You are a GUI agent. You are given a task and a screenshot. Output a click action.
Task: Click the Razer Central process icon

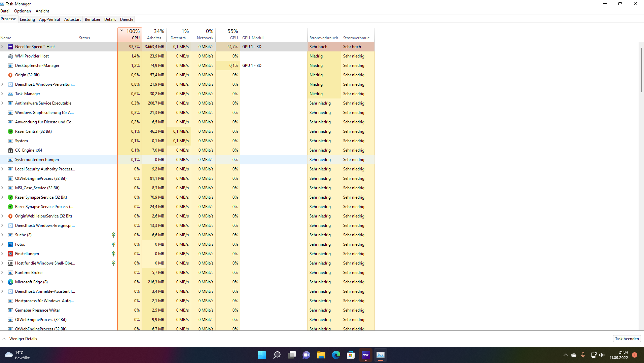click(x=10, y=131)
